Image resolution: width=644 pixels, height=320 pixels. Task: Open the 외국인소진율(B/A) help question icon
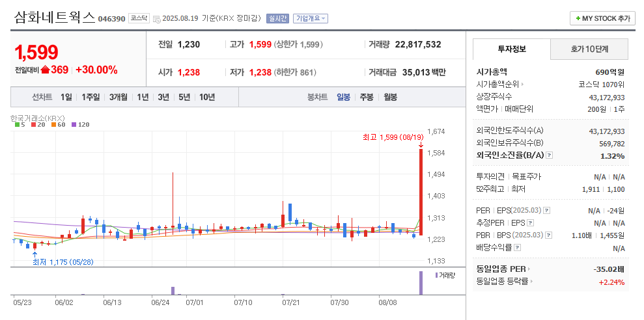[550, 155]
